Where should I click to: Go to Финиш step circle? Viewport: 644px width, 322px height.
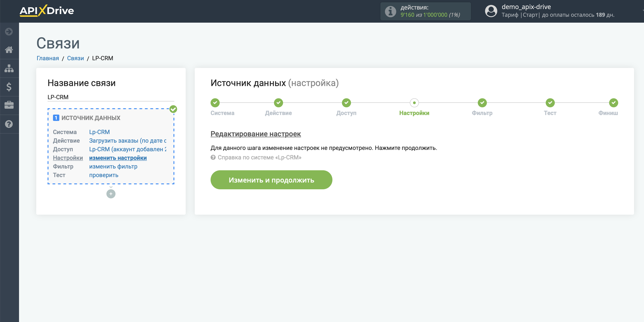coord(613,103)
